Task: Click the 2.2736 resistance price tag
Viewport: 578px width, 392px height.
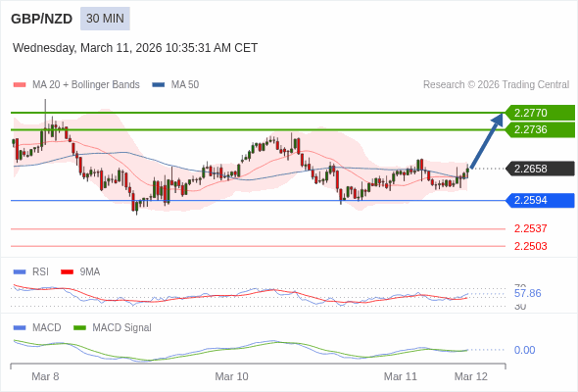Action: pyautogui.click(x=540, y=129)
